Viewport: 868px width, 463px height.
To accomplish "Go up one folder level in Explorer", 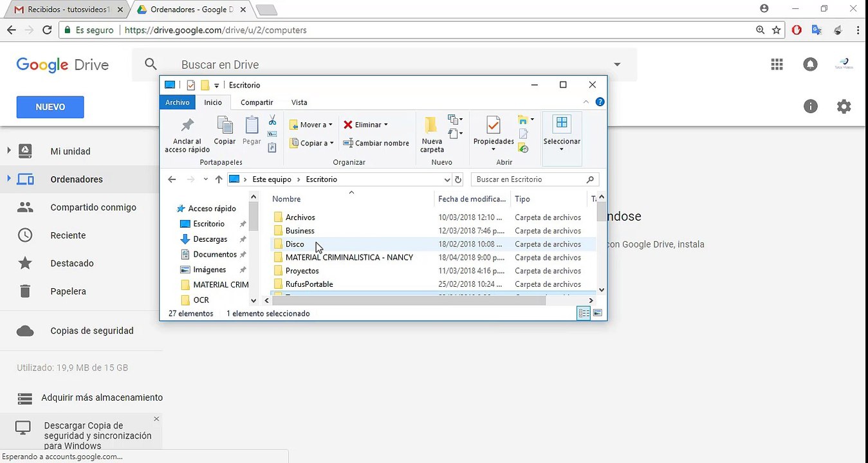I will click(219, 179).
